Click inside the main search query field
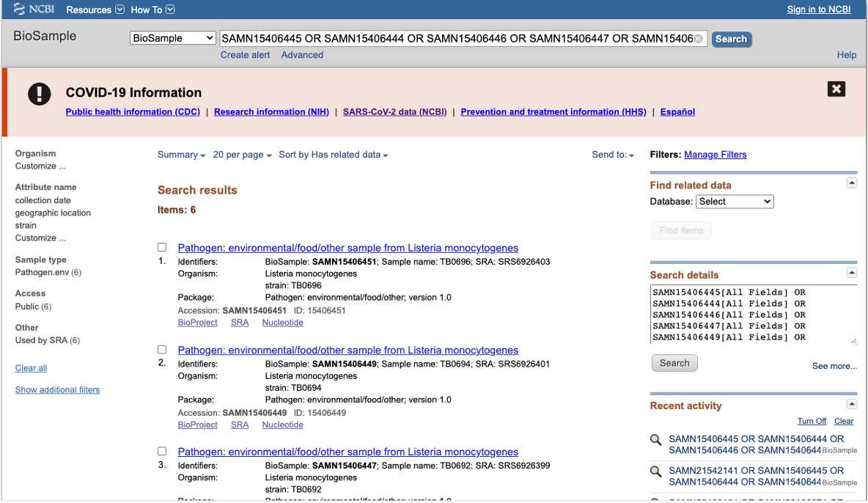This screenshot has height=503, width=868. [x=455, y=39]
